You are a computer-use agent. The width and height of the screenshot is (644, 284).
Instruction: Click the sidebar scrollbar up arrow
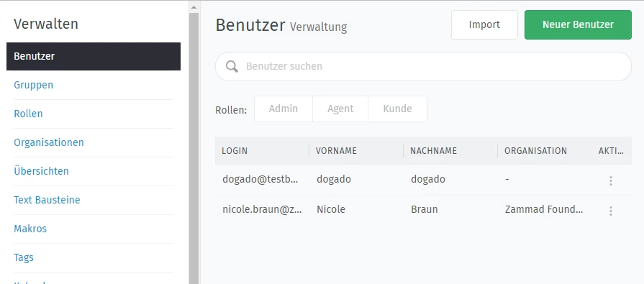pyautogui.click(x=194, y=7)
